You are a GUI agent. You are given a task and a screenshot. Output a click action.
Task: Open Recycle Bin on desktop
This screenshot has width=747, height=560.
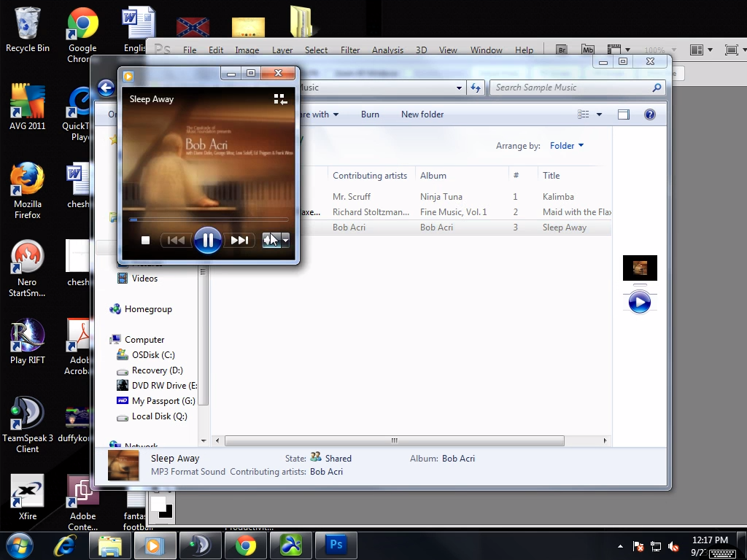[27, 29]
